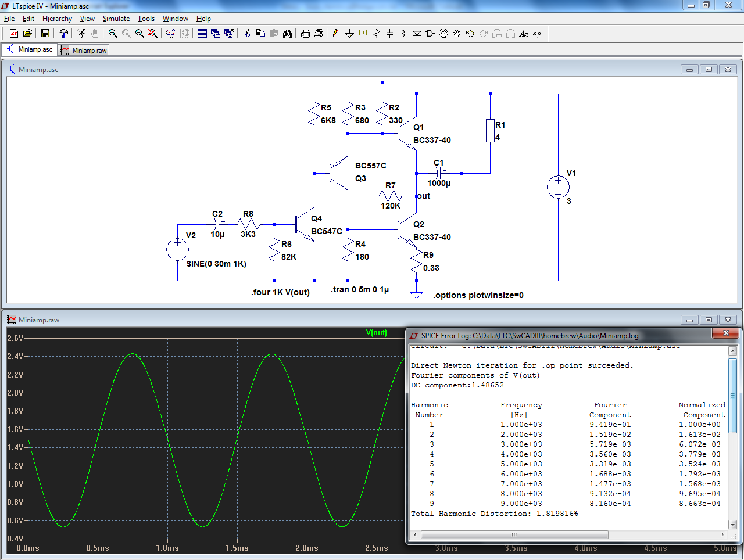Click the Pick Visible Traces waveform icon
This screenshot has height=560, width=744.
pos(171,34)
